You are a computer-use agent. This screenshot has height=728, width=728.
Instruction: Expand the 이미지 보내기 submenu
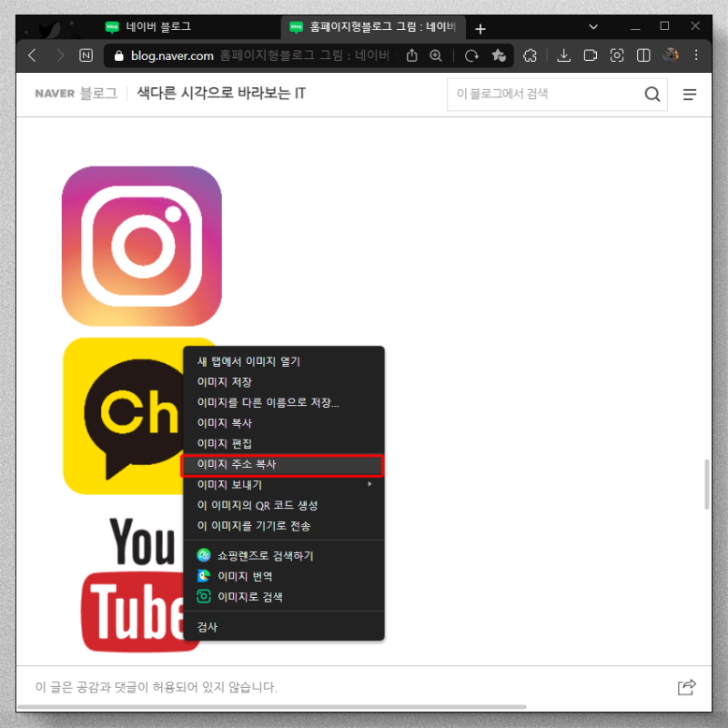[284, 485]
